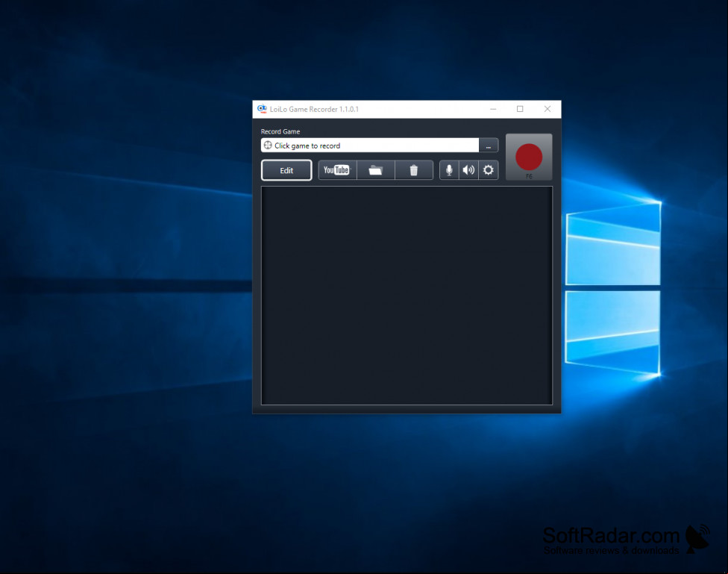Click the crosshair target icon in game field

pos(268,146)
